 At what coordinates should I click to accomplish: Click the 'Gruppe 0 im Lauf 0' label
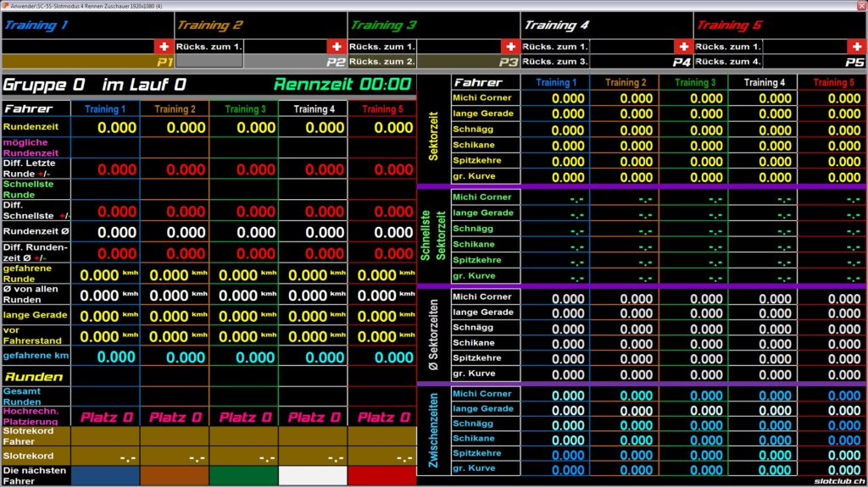point(95,85)
